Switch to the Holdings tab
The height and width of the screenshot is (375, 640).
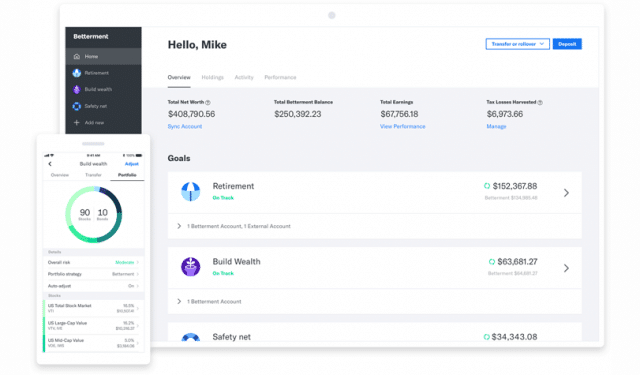[x=213, y=77]
